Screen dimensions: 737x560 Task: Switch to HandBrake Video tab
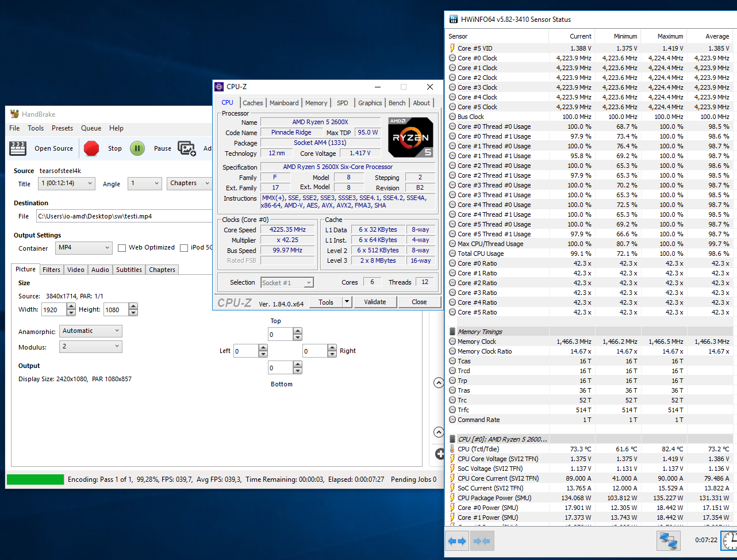tap(76, 270)
